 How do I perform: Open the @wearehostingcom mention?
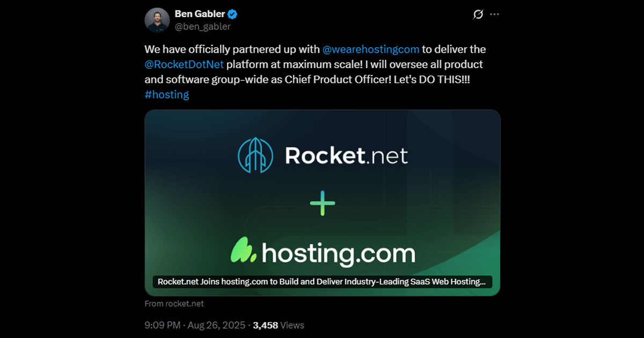(x=371, y=49)
